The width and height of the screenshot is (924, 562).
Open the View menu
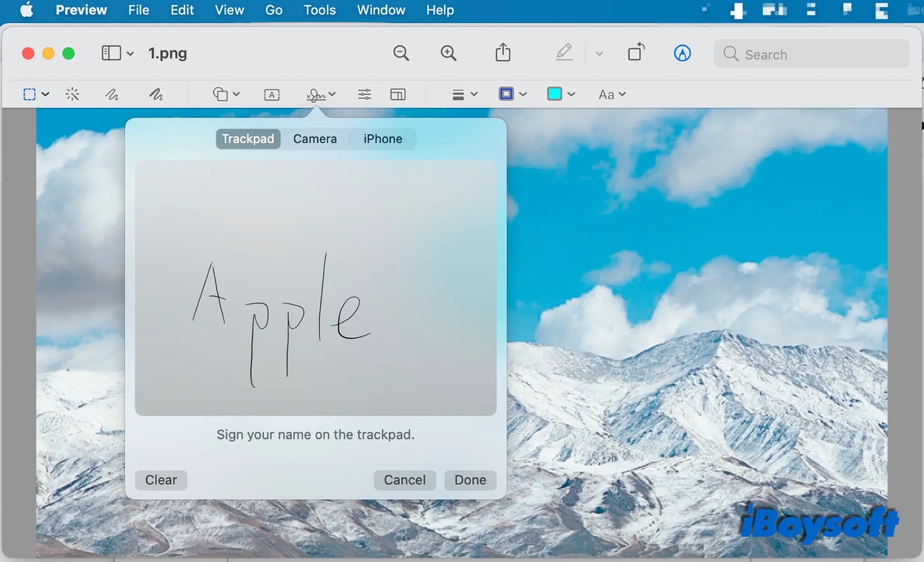coord(228,10)
